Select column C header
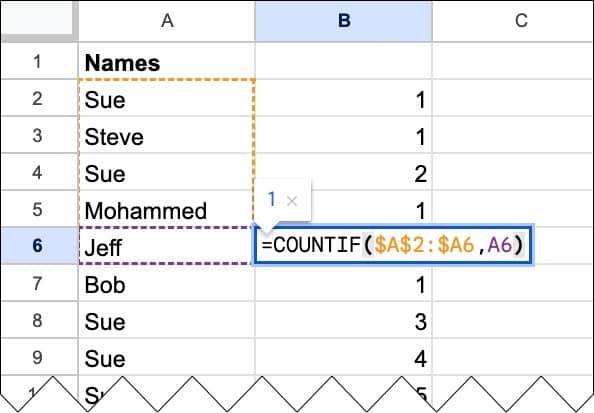Screen dimensions: 594x413 (x=521, y=21)
